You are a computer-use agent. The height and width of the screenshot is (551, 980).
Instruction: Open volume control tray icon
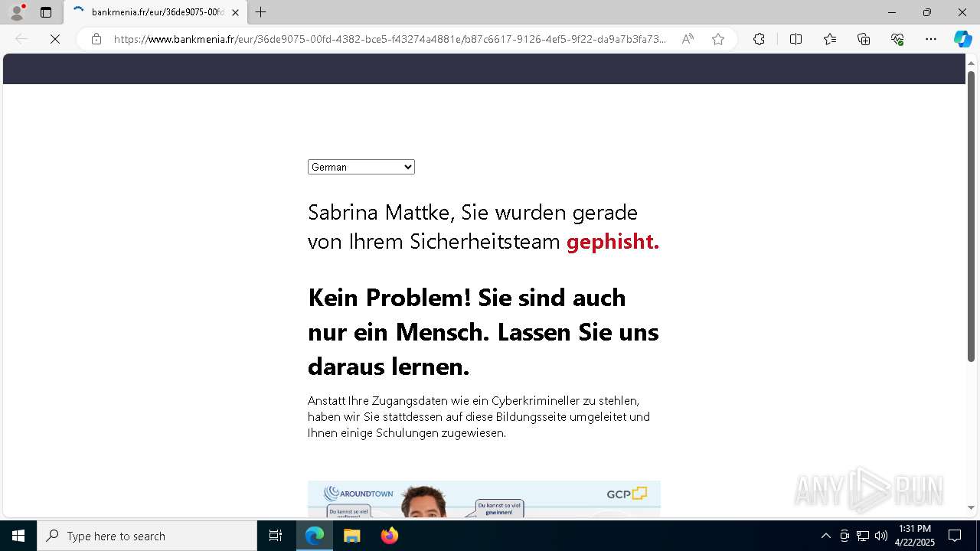(880, 536)
